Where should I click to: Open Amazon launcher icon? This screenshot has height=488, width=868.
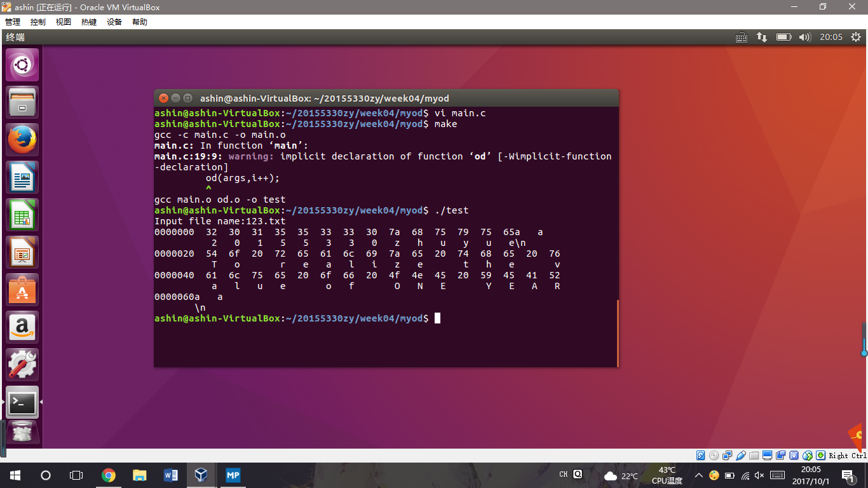click(22, 327)
